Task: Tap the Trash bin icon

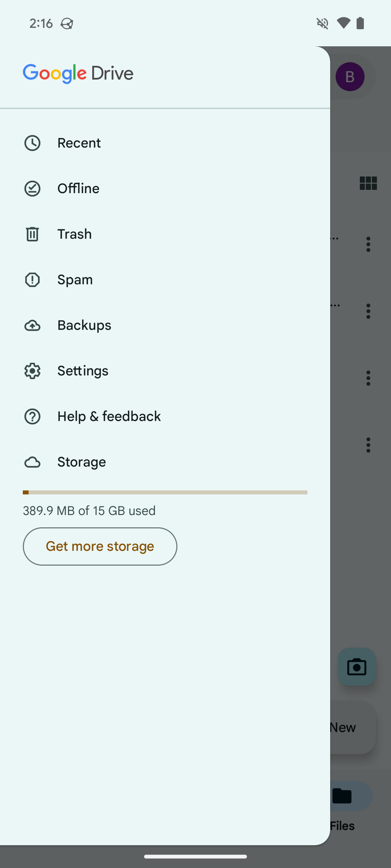Action: tap(32, 234)
